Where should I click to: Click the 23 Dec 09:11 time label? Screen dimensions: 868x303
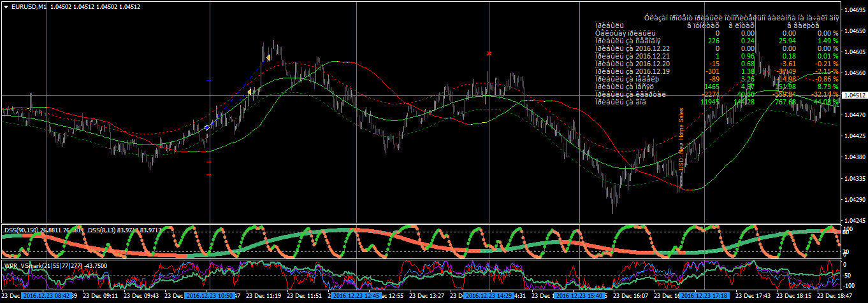[102, 297]
